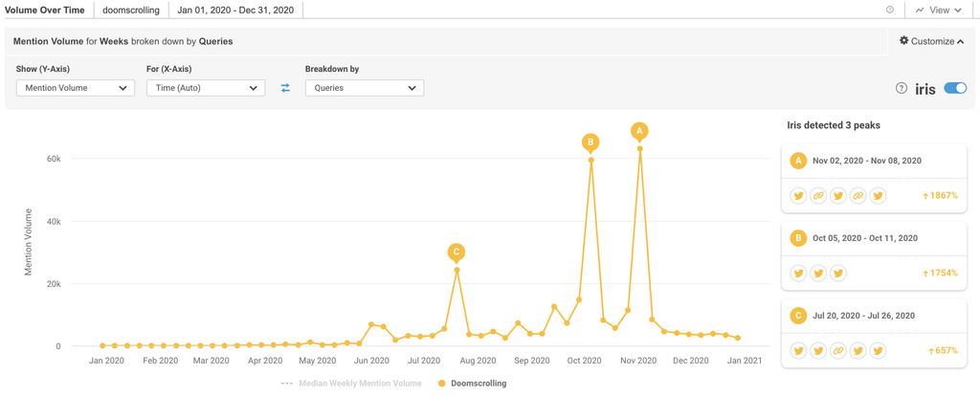Click the help icon next to iris
980x397 pixels.
tap(902, 88)
